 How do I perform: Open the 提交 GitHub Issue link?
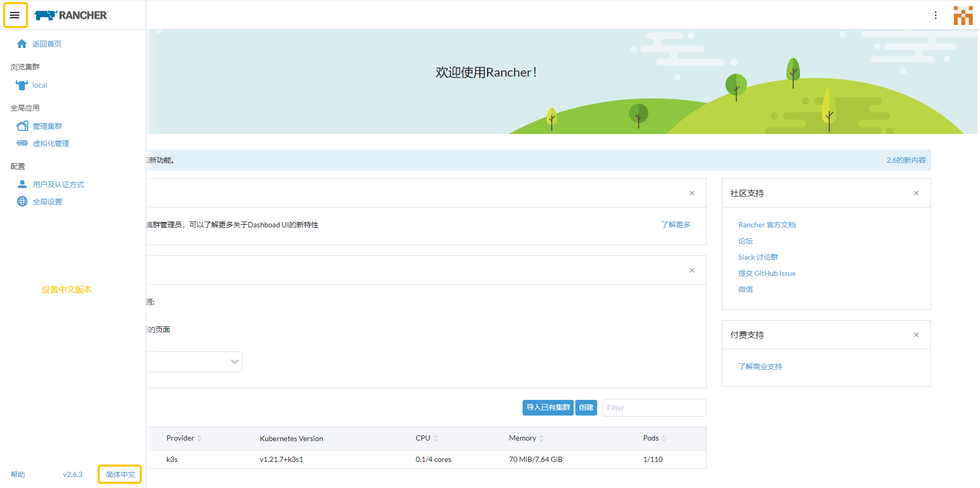coord(767,273)
